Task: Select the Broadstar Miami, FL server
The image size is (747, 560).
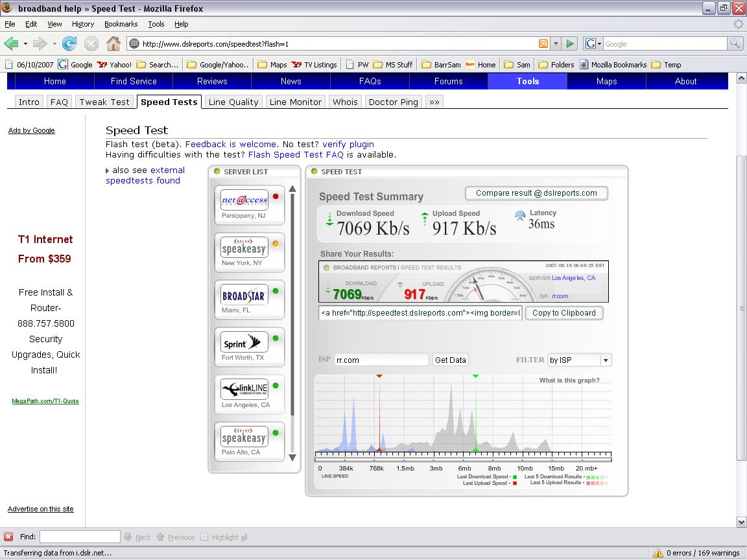Action: pos(249,299)
